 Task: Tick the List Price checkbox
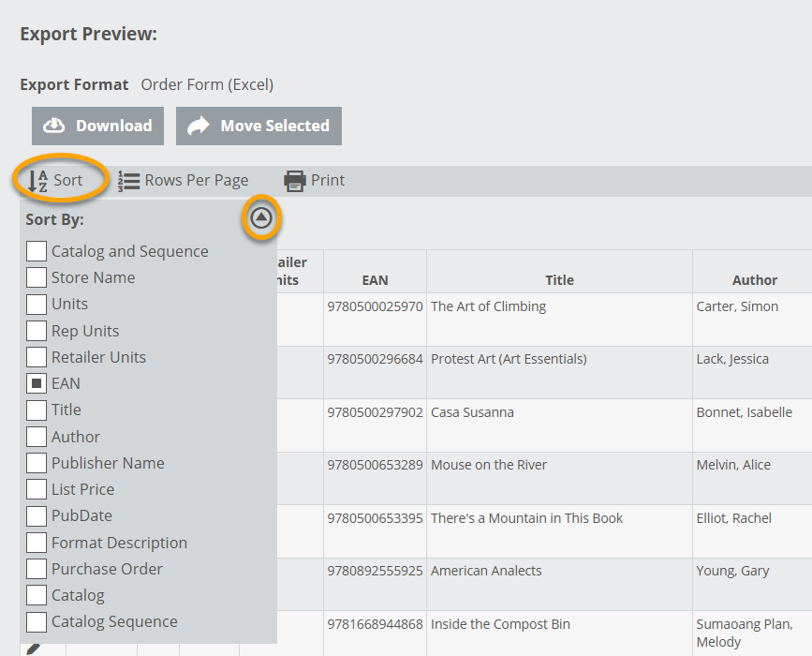37,489
